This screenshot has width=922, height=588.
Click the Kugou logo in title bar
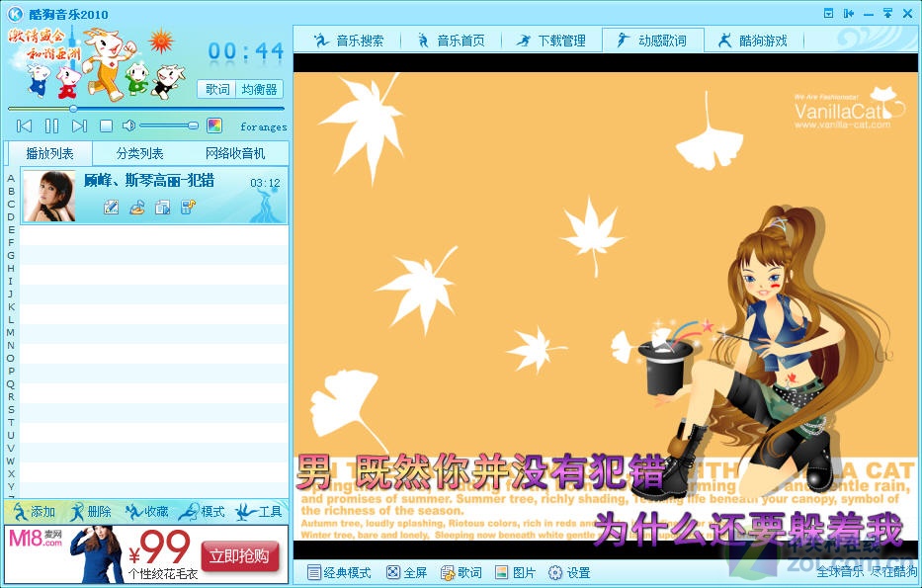[15, 14]
